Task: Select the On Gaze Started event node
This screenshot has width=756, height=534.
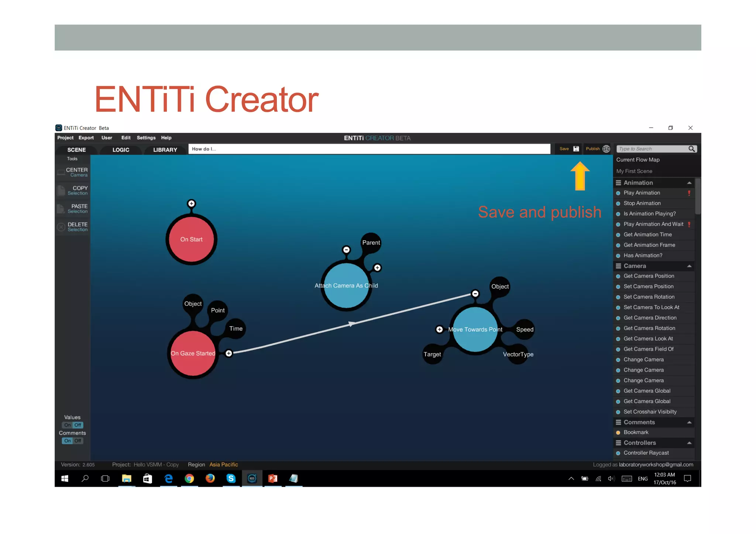Action: [x=193, y=354]
